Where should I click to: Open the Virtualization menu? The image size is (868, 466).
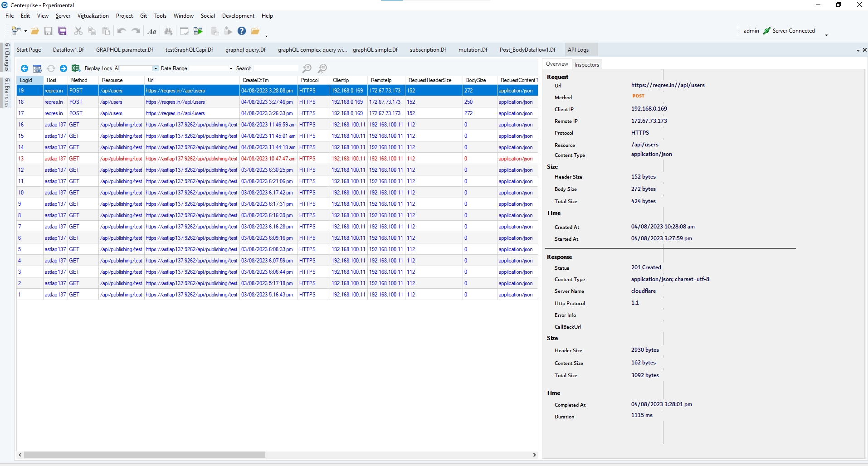tap(93, 16)
